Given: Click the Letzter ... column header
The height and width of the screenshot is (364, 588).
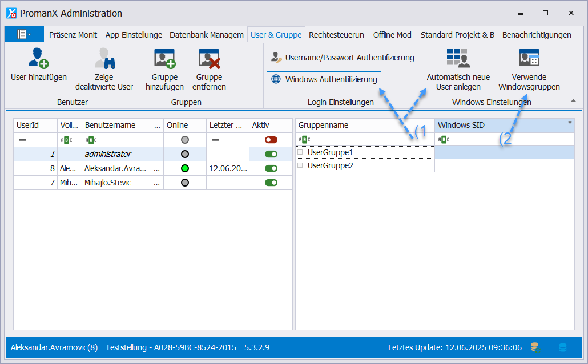Looking at the screenshot, I should (228, 125).
